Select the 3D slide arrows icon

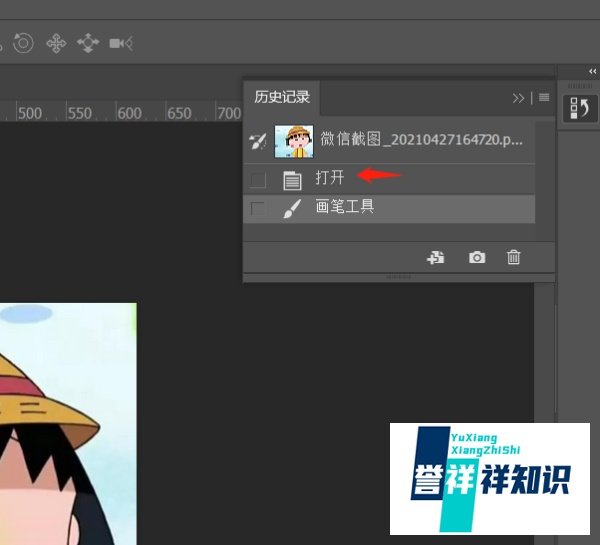click(x=88, y=43)
